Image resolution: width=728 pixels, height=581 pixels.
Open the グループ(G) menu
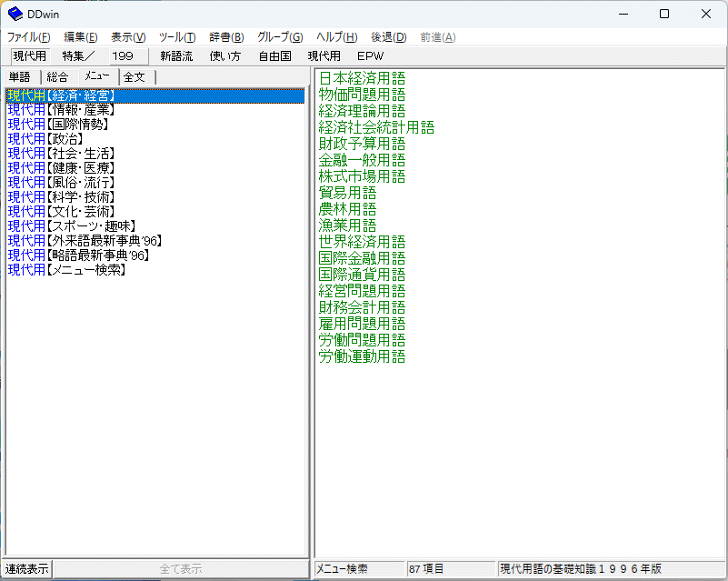tap(280, 37)
